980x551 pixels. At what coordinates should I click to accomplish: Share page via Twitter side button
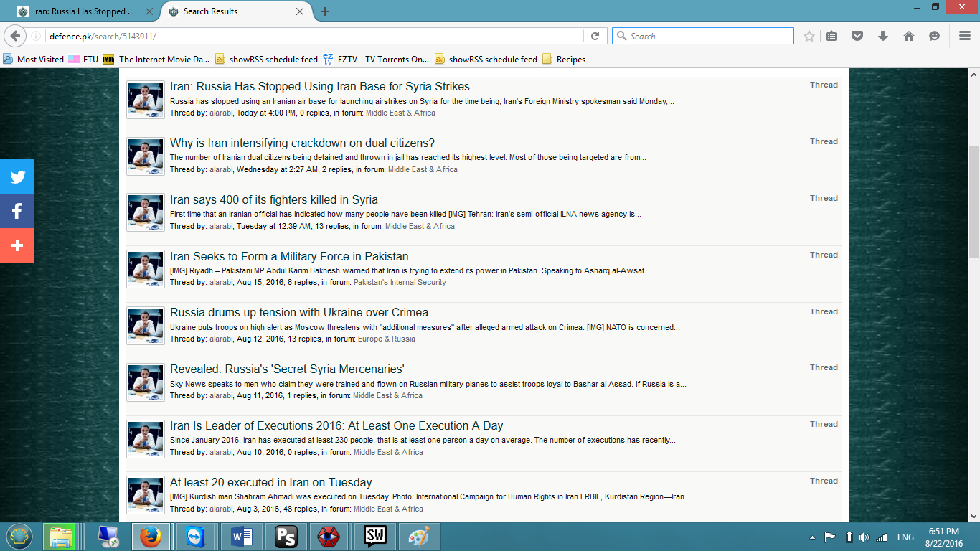coord(17,176)
